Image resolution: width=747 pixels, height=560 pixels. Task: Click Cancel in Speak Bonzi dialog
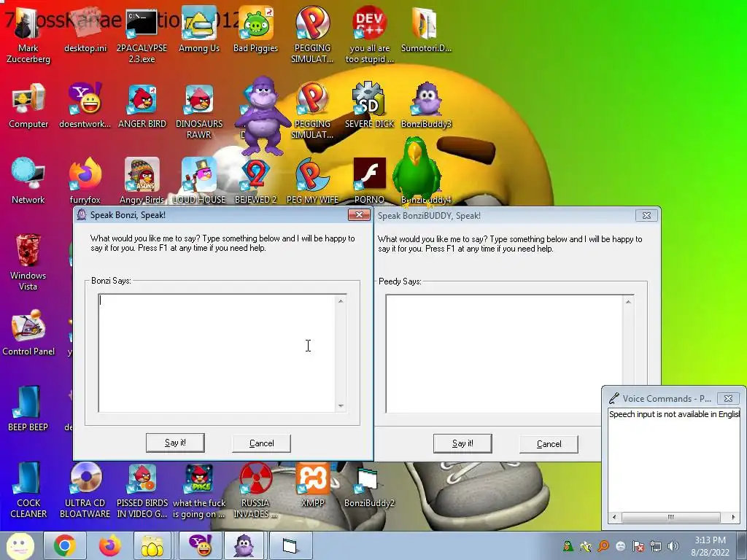tap(262, 443)
